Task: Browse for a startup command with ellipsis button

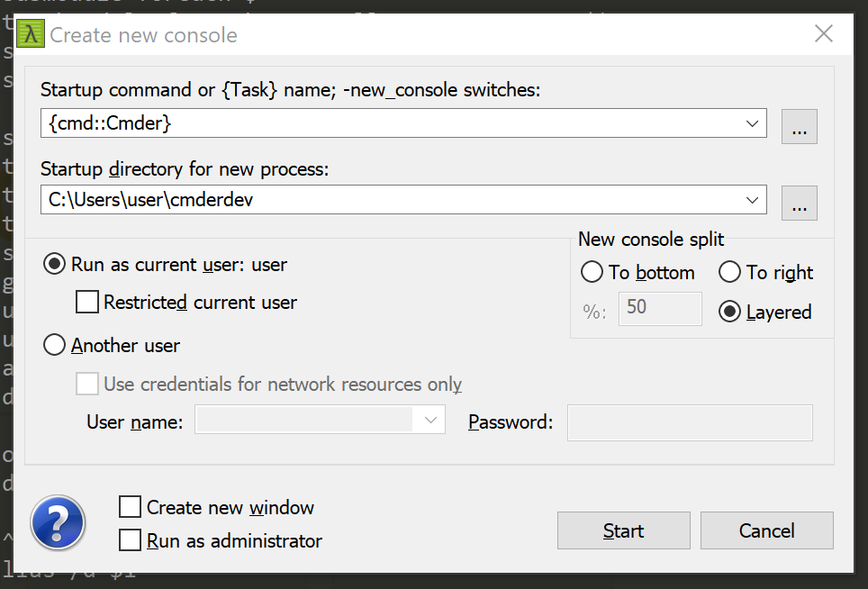Action: tap(799, 126)
